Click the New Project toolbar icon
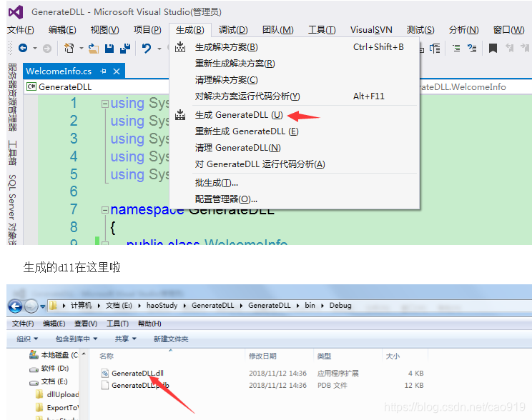The image size is (532, 420). pos(69,49)
